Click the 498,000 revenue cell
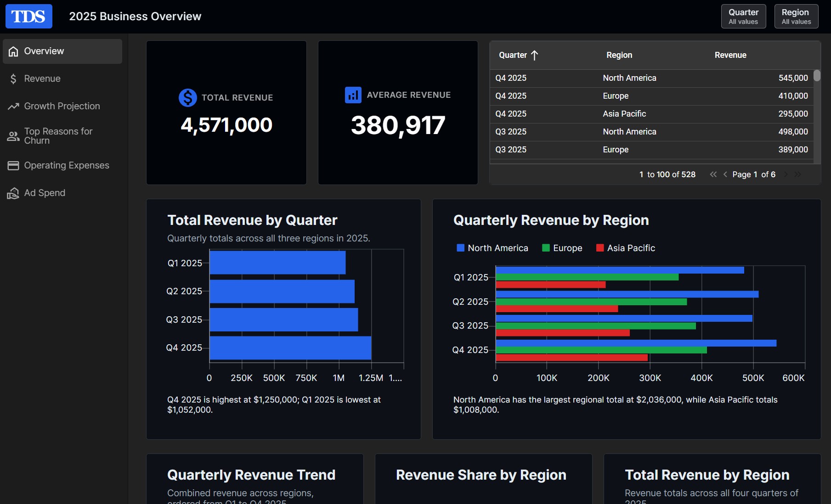The width and height of the screenshot is (831, 504). coord(793,132)
